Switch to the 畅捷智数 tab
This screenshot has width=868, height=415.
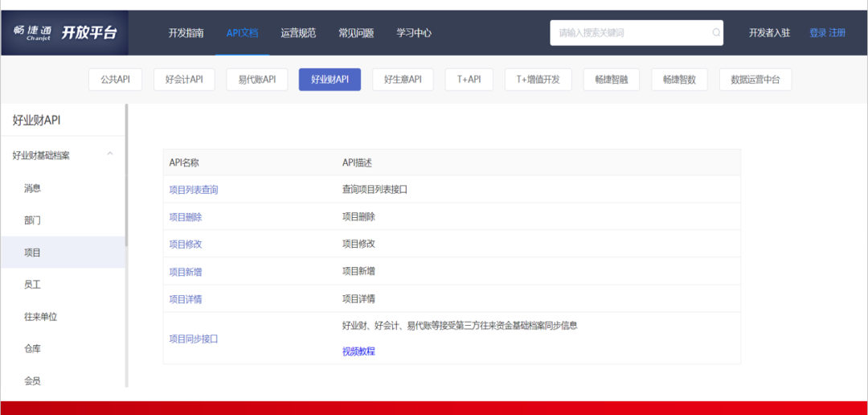tap(679, 80)
